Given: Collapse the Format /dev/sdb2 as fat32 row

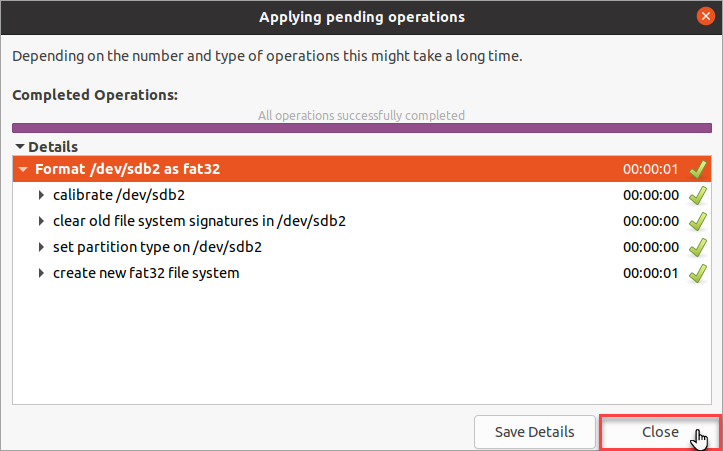Looking at the screenshot, I should pyautogui.click(x=23, y=169).
